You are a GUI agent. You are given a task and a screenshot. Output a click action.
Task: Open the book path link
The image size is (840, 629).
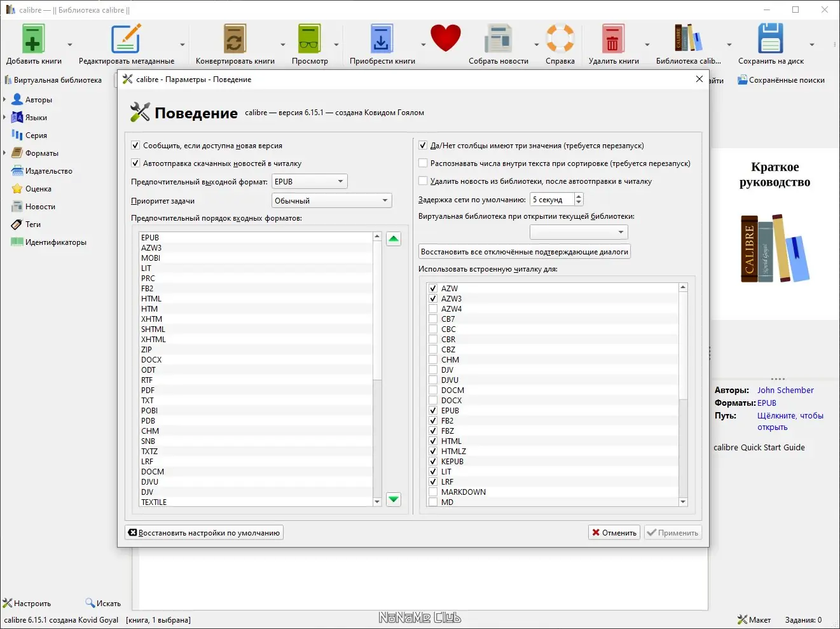790,422
